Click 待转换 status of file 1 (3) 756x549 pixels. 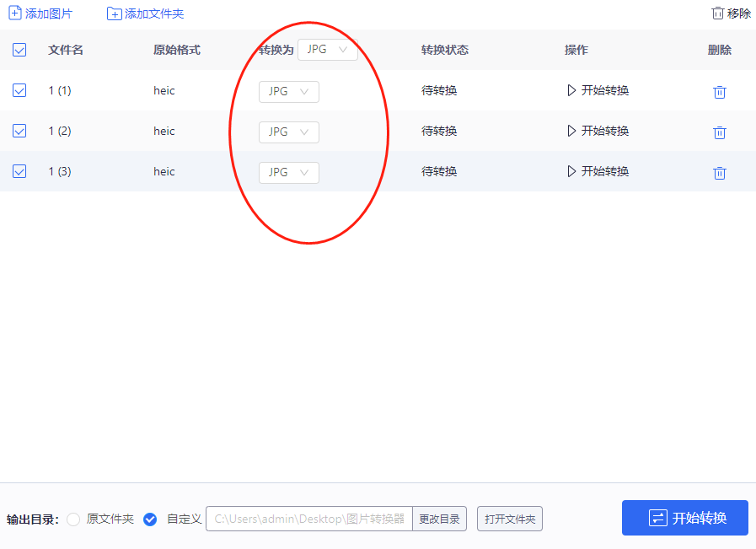(439, 171)
